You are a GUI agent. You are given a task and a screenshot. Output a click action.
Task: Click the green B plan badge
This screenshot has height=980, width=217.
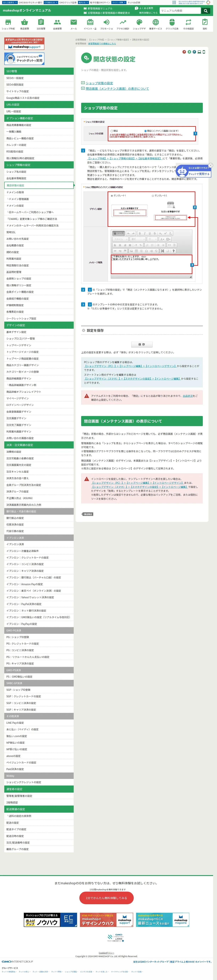[x=189, y=52]
